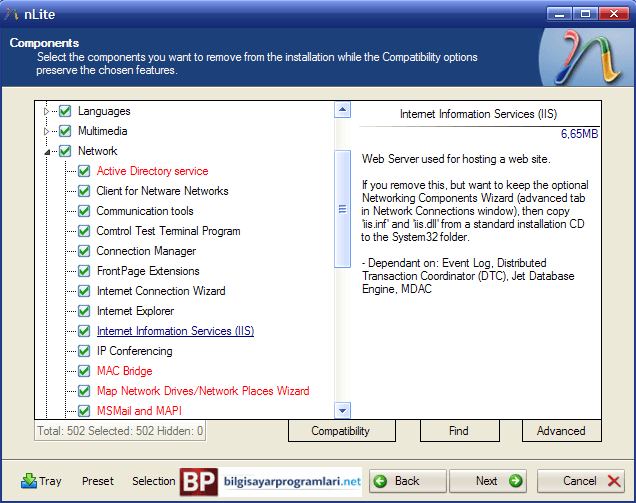Uncheck the Network checkbox
The image size is (636, 503).
click(x=65, y=151)
